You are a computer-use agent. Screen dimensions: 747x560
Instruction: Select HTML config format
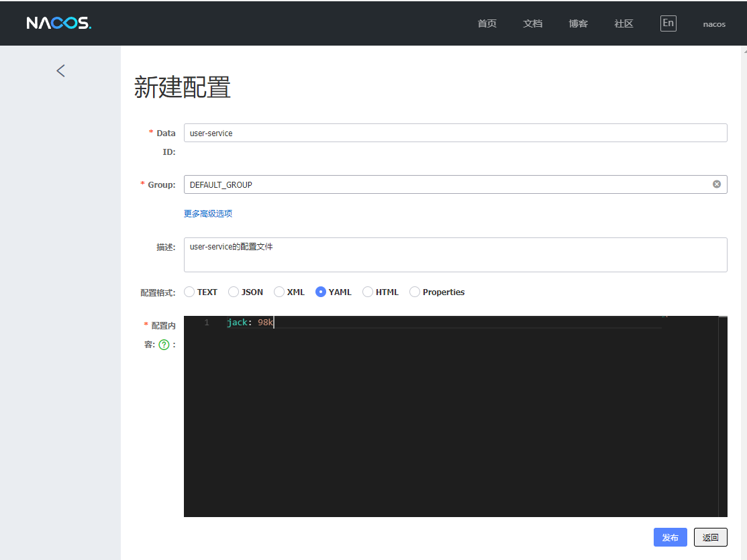[368, 292]
